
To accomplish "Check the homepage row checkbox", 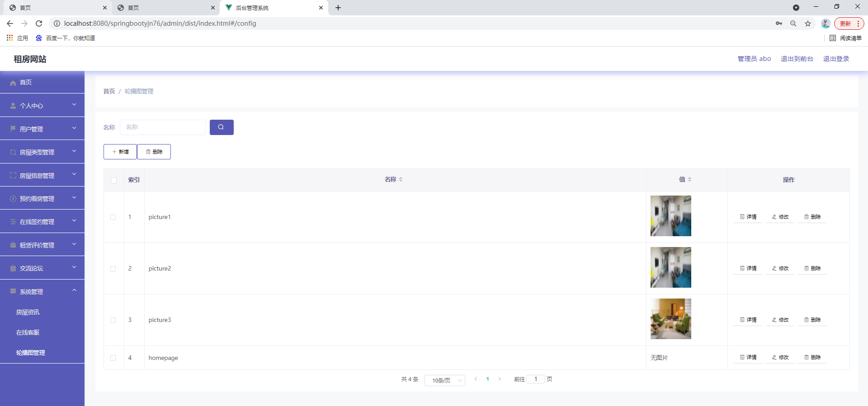I will pyautogui.click(x=113, y=358).
